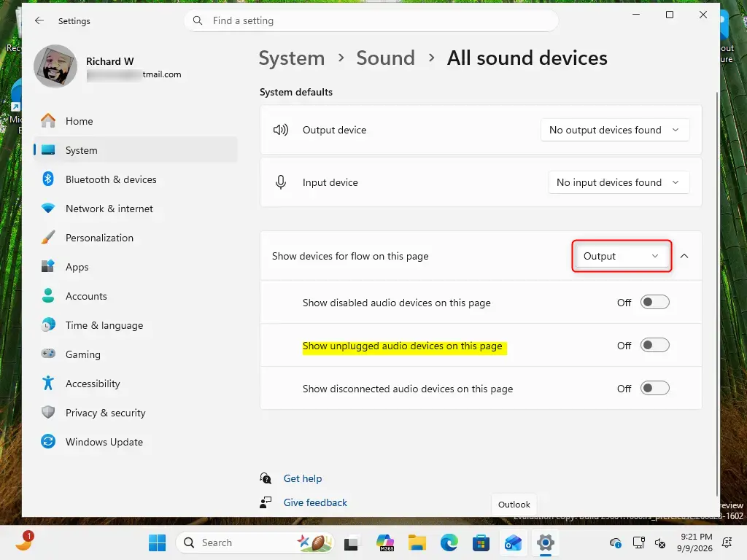Open Personalization settings category
747x560 pixels.
(x=135, y=237)
